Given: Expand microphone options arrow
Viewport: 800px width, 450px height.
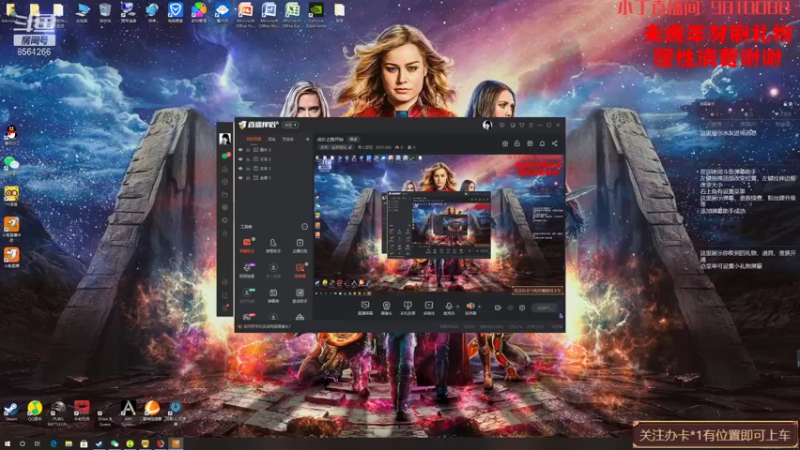Looking at the screenshot, I should (x=458, y=306).
